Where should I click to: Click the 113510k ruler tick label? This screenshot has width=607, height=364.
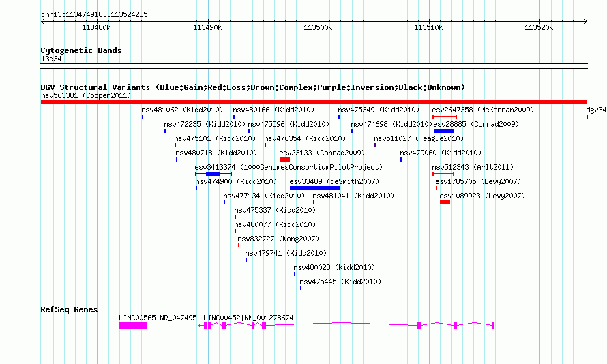(428, 28)
